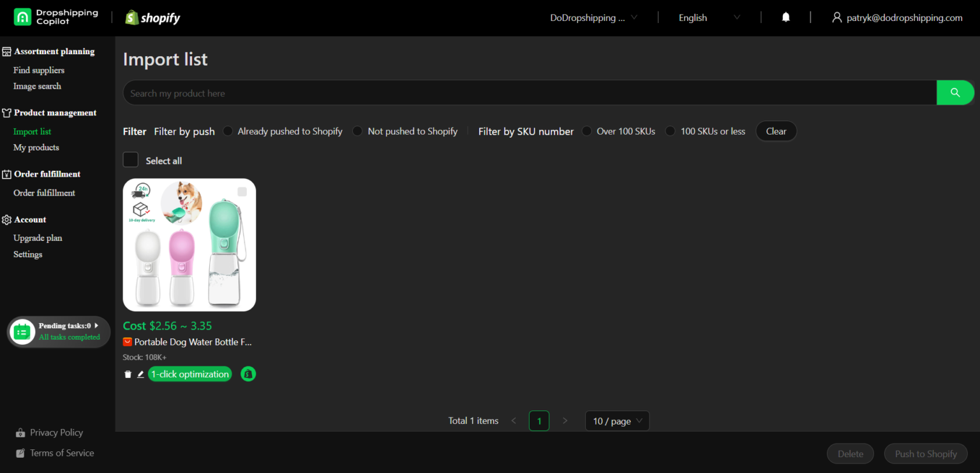The width and height of the screenshot is (980, 473).
Task: Click the Assortment planning storefront icon
Action: tap(6, 50)
